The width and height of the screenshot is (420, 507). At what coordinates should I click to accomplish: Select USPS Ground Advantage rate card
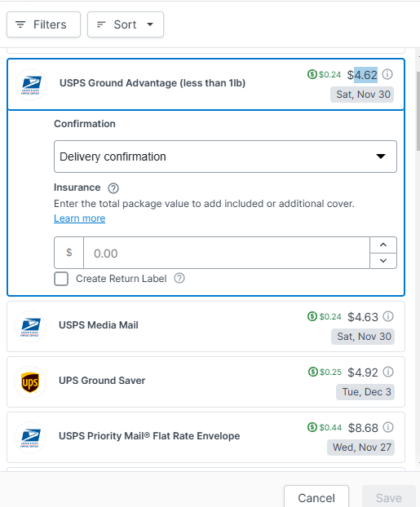(x=206, y=85)
